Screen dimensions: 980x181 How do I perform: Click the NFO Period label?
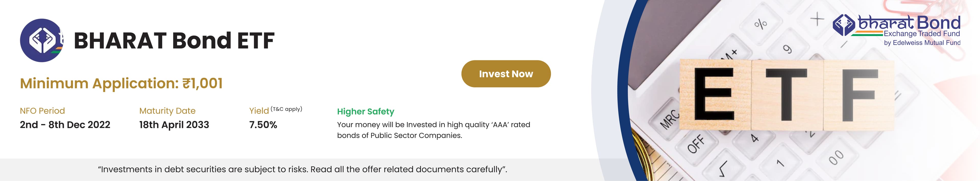[x=42, y=111]
